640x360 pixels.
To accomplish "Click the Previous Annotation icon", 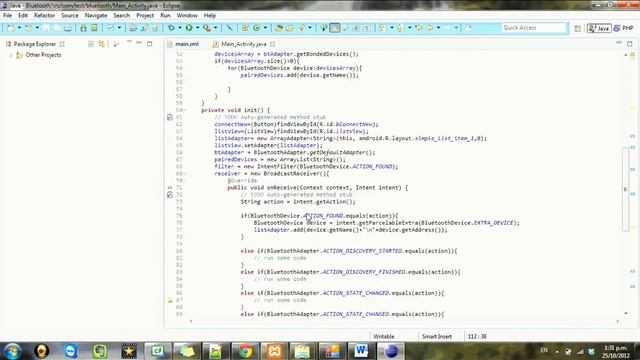I will (x=400, y=28).
